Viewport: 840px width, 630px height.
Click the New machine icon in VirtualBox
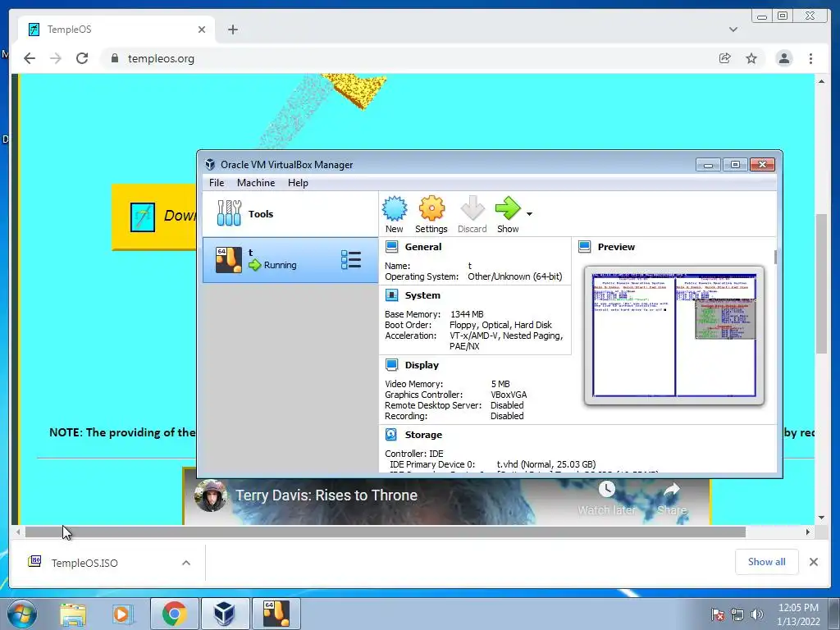point(395,208)
